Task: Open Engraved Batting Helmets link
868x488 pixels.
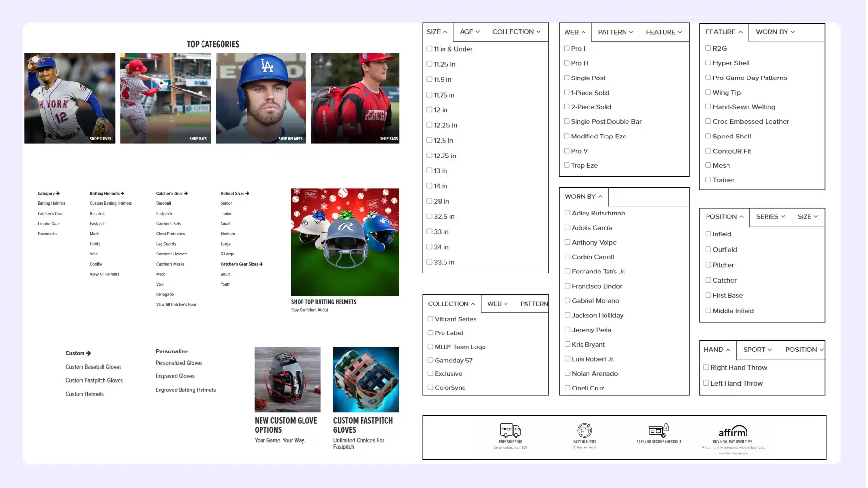Action: click(185, 390)
